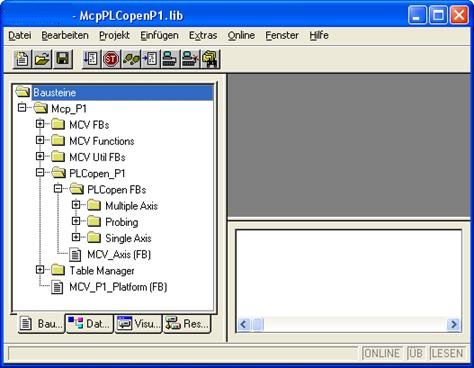Image resolution: width=474 pixels, height=368 pixels.
Task: Click the ONLINE status bar indicator
Action: 381,353
